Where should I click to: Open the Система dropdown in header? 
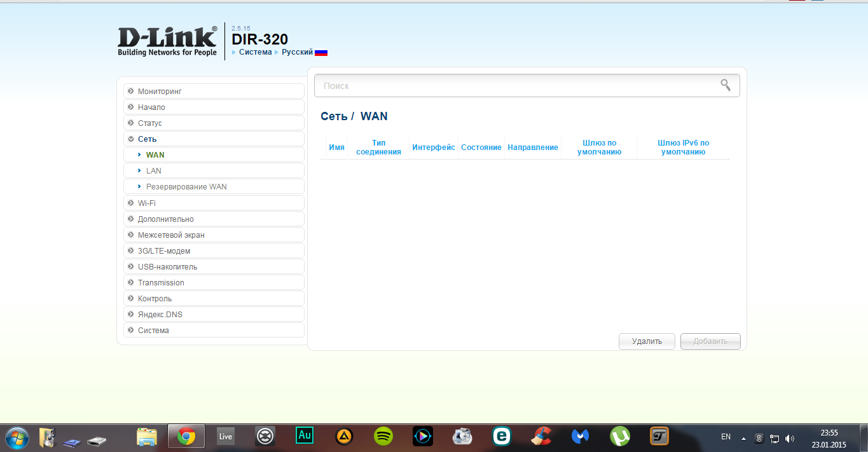tap(255, 52)
